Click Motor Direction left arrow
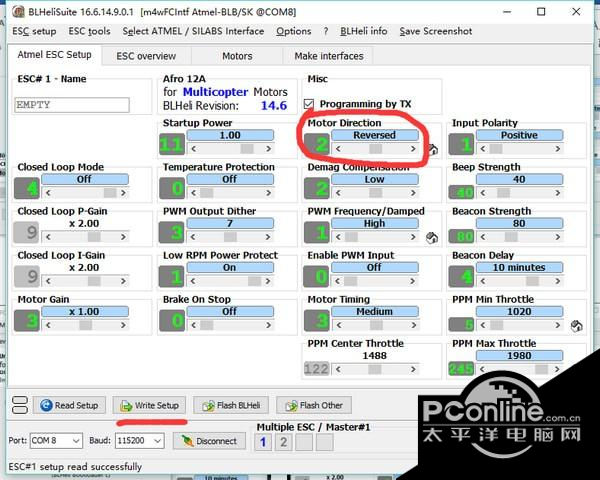Viewport: 600px width, 480px height. pos(338,149)
